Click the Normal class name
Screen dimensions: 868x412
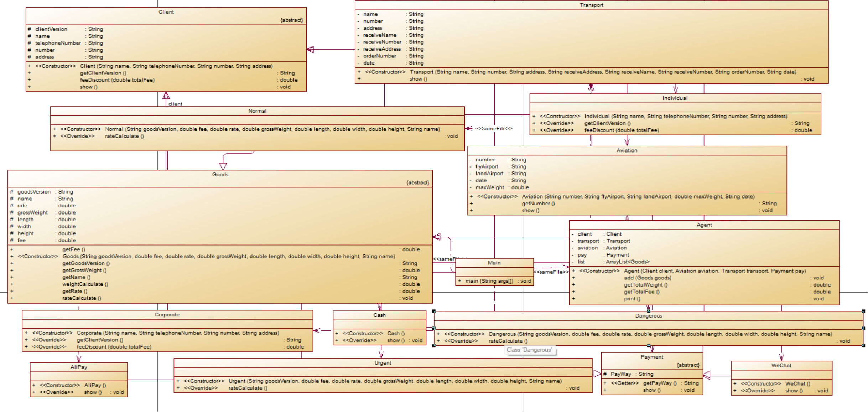[x=257, y=111]
